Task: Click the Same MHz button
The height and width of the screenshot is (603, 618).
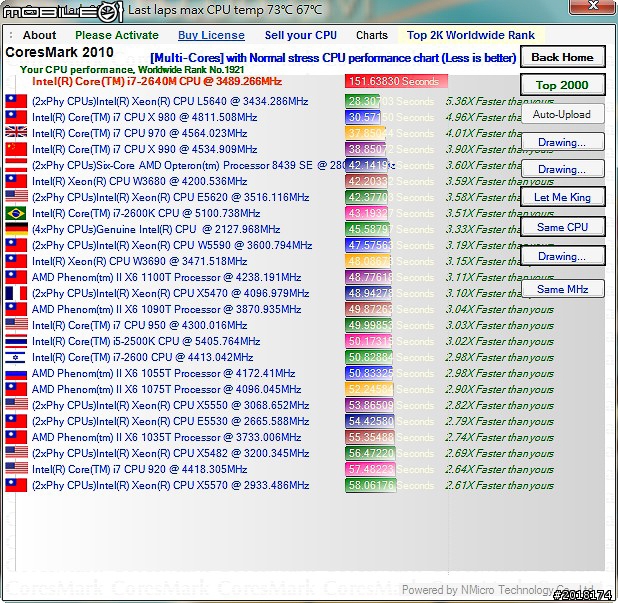Action: point(562,289)
